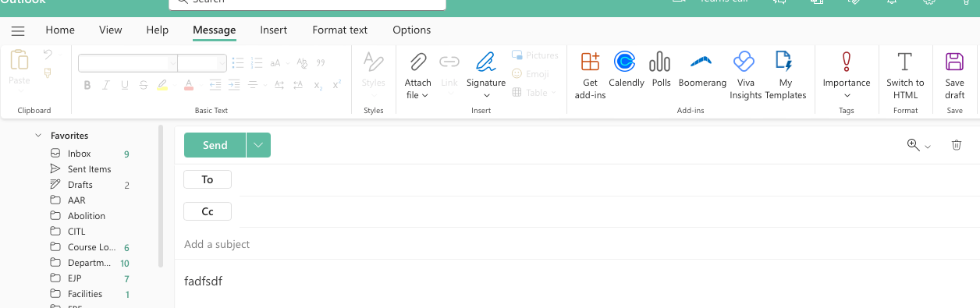Expand the font color arrow
980x308 pixels.
[x=201, y=85]
